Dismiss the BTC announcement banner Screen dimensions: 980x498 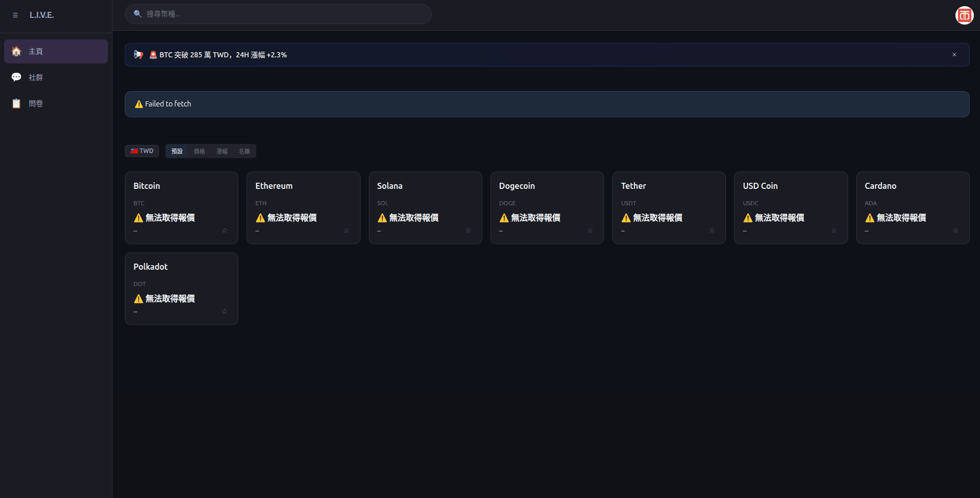[954, 55]
